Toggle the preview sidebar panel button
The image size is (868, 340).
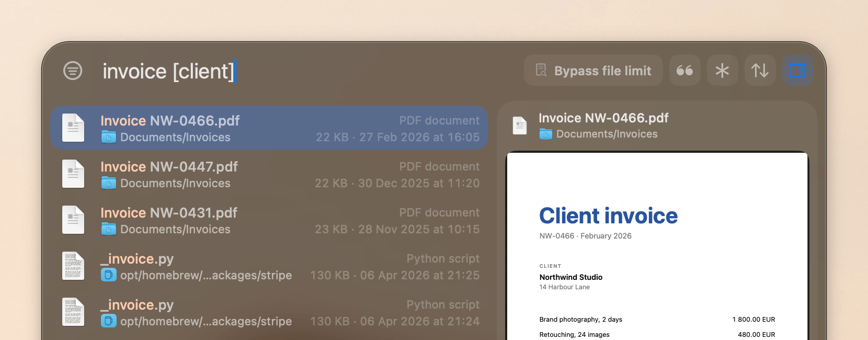pyautogui.click(x=798, y=70)
